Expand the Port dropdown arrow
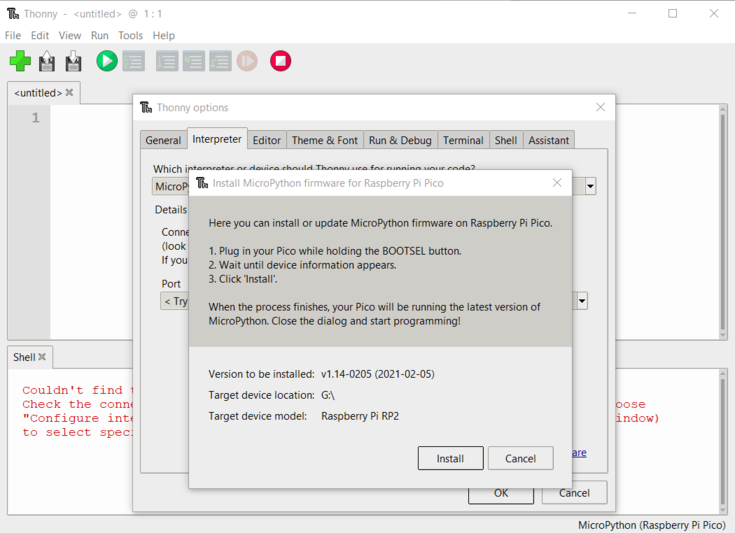 (x=582, y=300)
